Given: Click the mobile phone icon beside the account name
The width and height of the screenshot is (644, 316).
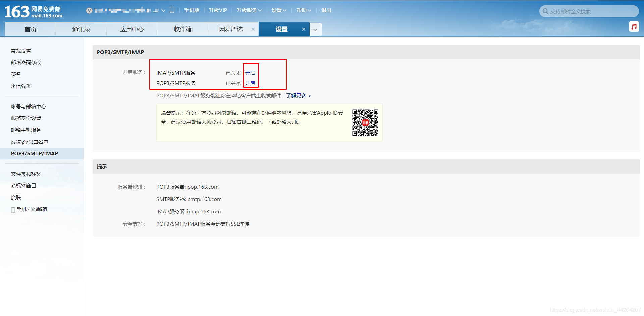Looking at the screenshot, I should tap(172, 10).
